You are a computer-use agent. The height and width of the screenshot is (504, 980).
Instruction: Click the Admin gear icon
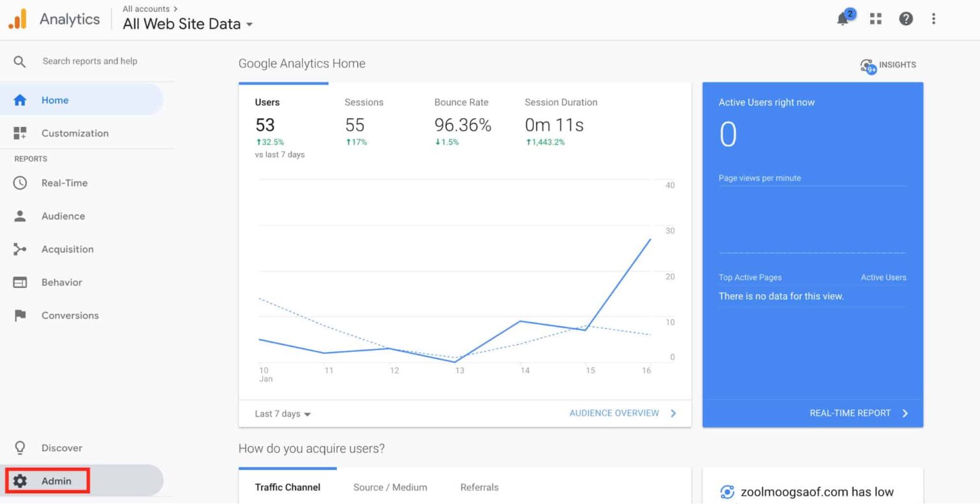[x=20, y=481]
